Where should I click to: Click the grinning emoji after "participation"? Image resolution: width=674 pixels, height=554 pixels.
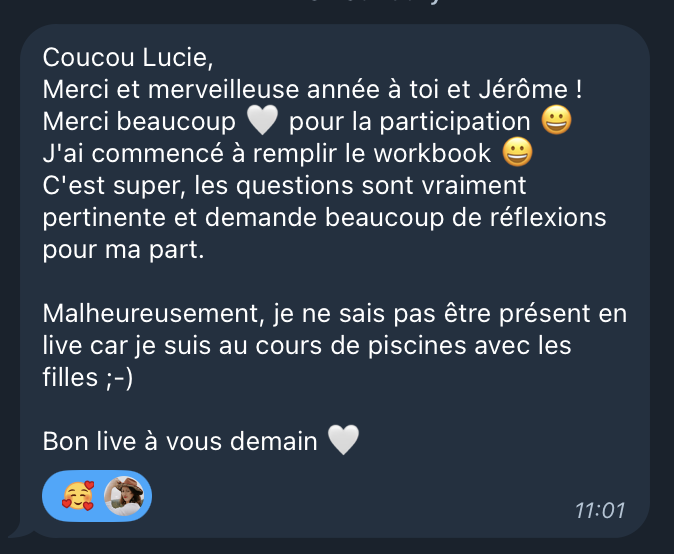pos(557,121)
